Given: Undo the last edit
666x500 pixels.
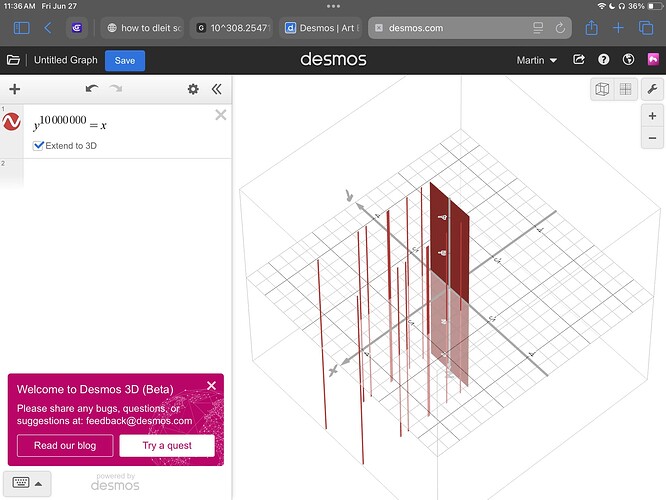Looking at the screenshot, I should 92,89.
